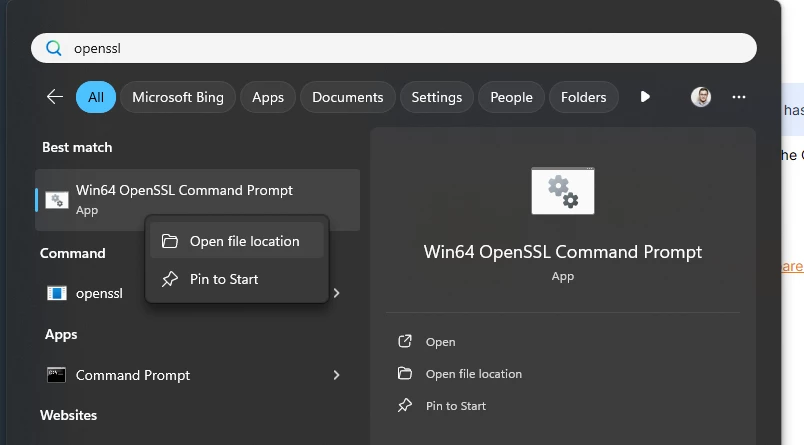Expand Command Prompt result chevron
The height and width of the screenshot is (445, 804).
pos(337,375)
